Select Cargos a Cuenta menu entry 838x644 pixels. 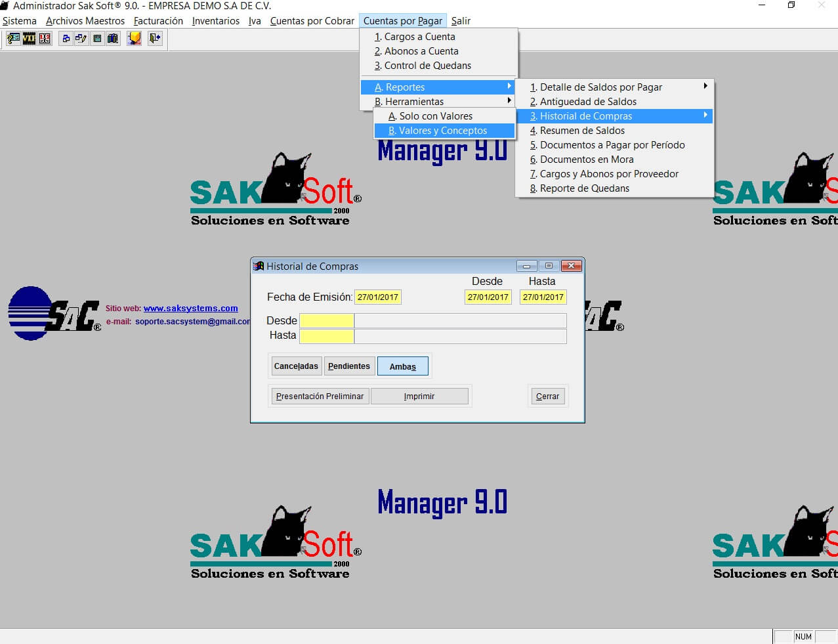[439, 37]
